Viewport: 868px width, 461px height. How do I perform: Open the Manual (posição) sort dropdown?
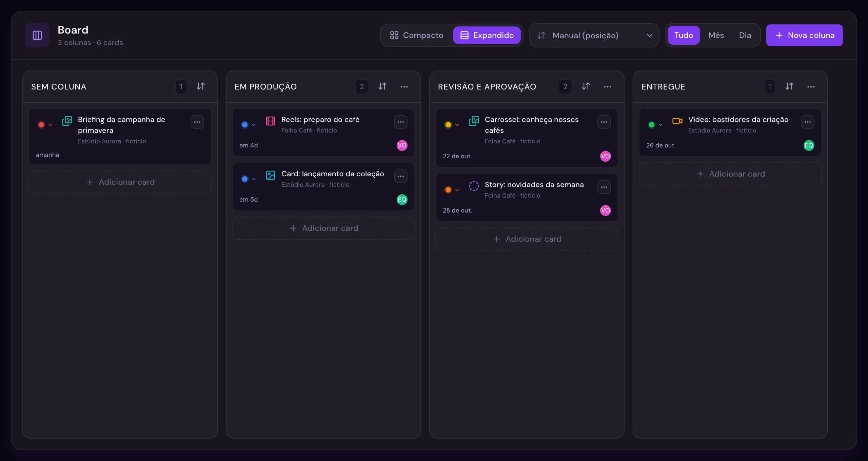(x=594, y=35)
